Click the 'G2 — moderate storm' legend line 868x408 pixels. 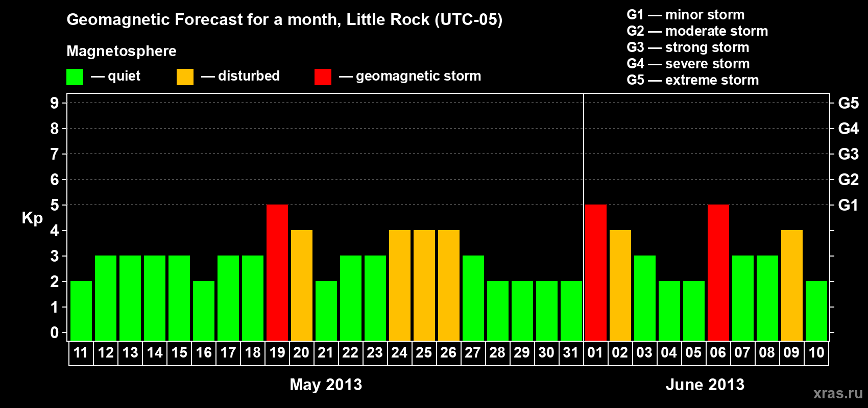tap(697, 31)
